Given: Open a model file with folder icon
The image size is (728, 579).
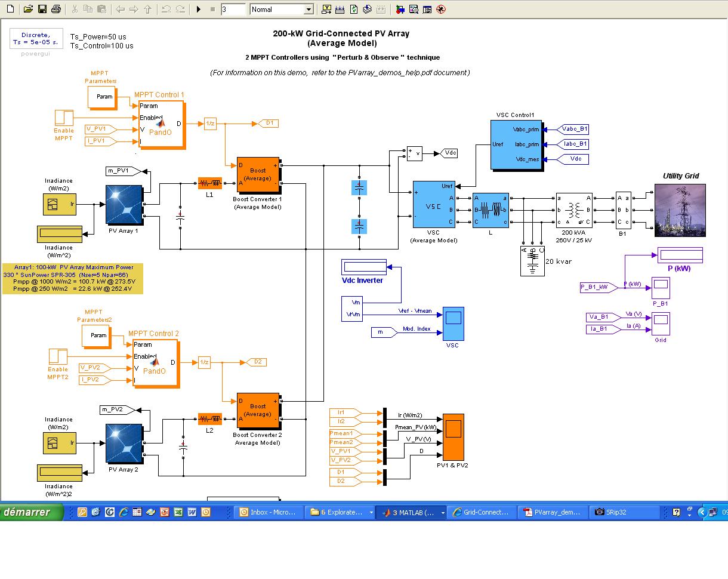Looking at the screenshot, I should click(x=28, y=10).
